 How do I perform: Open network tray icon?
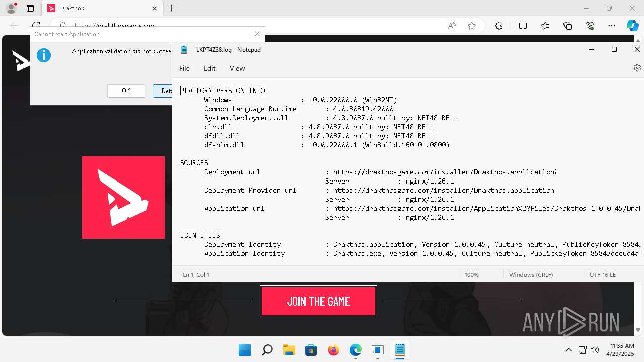click(583, 350)
